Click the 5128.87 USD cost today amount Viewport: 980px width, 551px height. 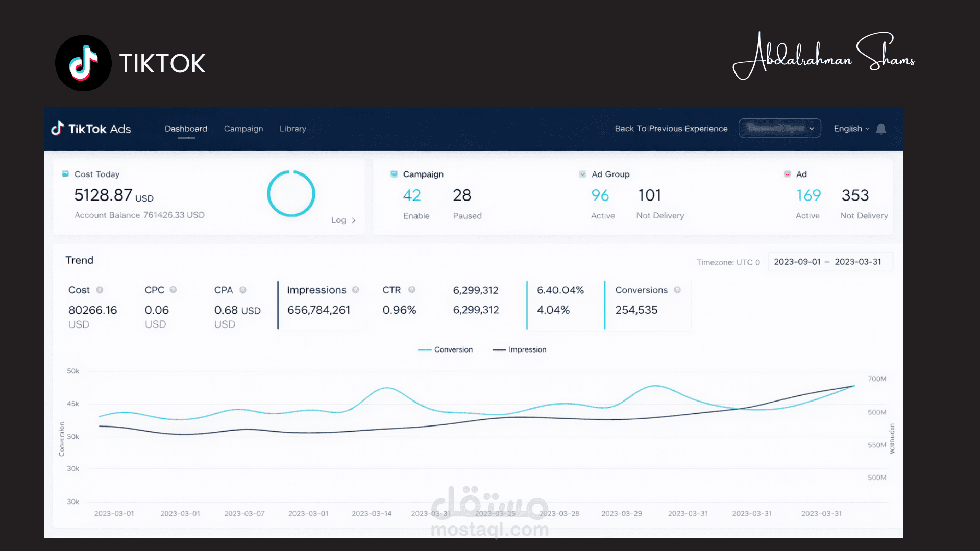click(114, 195)
